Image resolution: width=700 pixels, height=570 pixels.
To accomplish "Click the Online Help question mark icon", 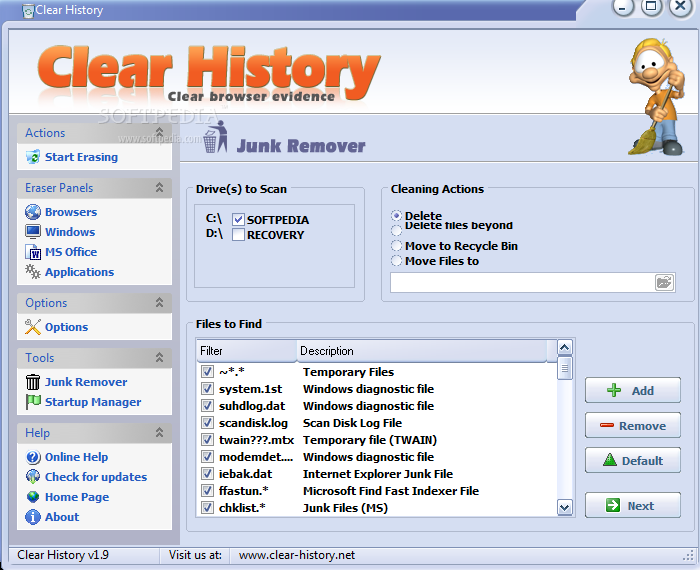I will 33,457.
